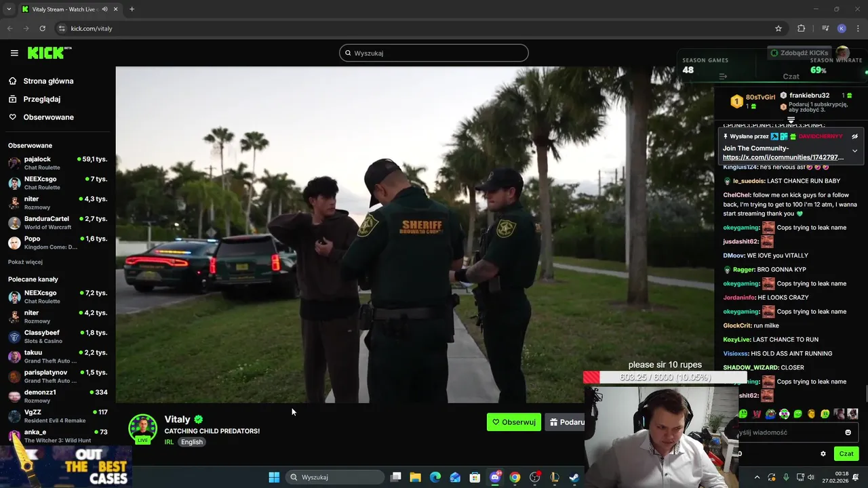Open Steam from the taskbar
This screenshot has width=868, height=488.
pos(574,477)
